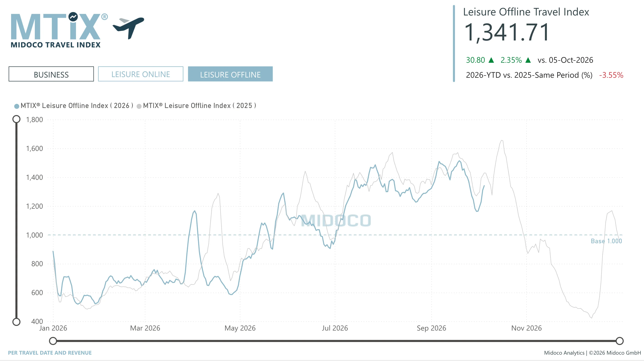Screen dimensions: 644x361
Task: Click the Base 1.000 line label
Action: click(606, 241)
